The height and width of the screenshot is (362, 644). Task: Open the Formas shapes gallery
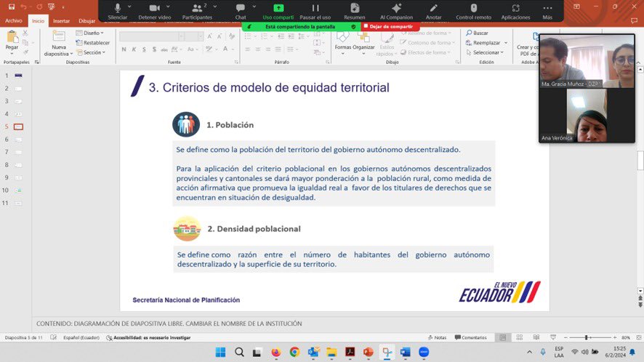point(343,41)
